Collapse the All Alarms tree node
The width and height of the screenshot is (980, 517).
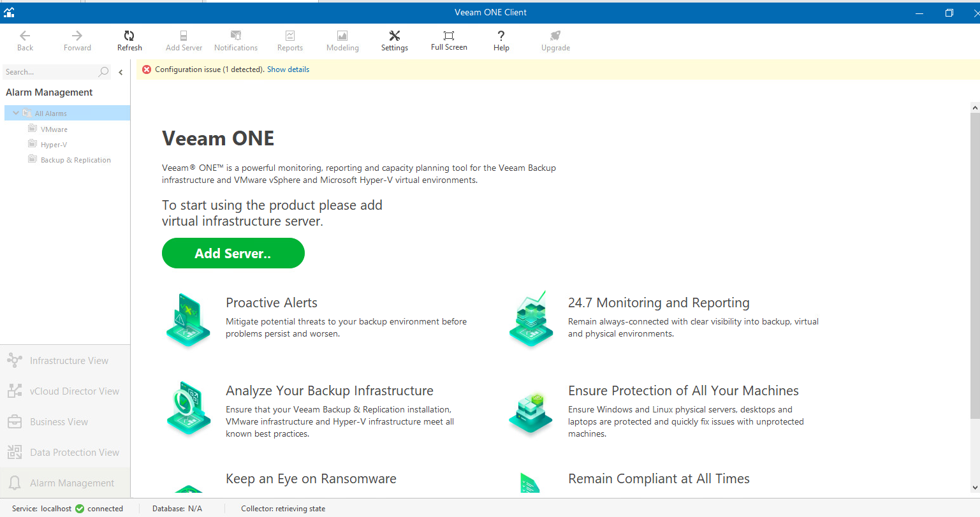[16, 113]
